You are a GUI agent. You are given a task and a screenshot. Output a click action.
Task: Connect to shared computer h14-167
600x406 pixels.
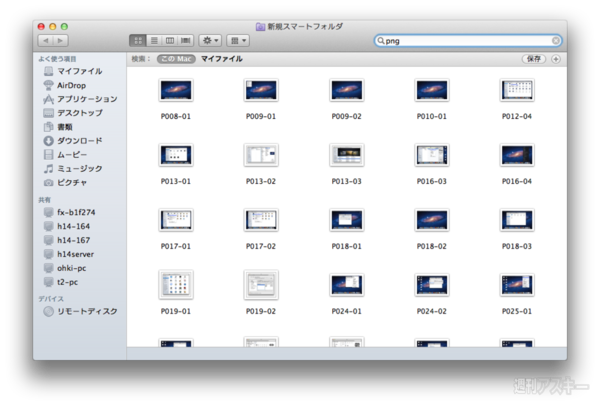[x=67, y=240]
